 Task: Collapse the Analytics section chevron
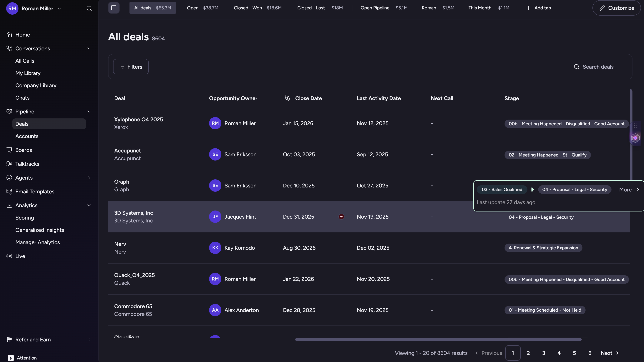[x=89, y=205]
